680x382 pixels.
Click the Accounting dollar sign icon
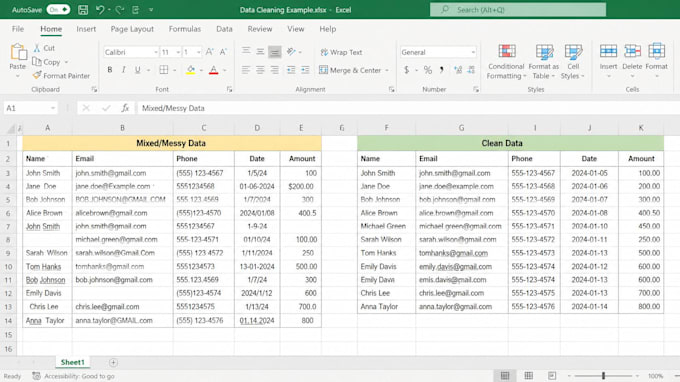click(406, 70)
